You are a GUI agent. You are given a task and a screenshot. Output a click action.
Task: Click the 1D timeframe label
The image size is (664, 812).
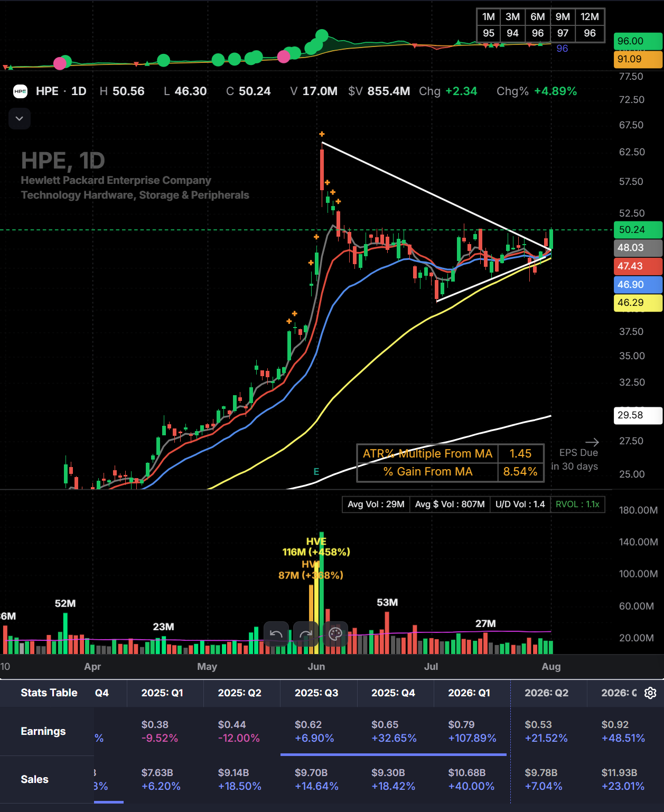tap(79, 91)
